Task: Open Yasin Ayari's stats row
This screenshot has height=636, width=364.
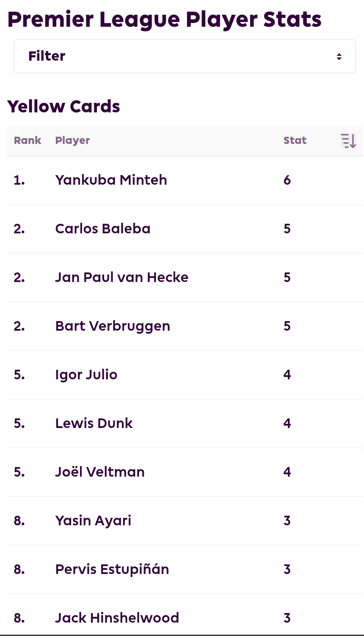Action: pos(185,521)
